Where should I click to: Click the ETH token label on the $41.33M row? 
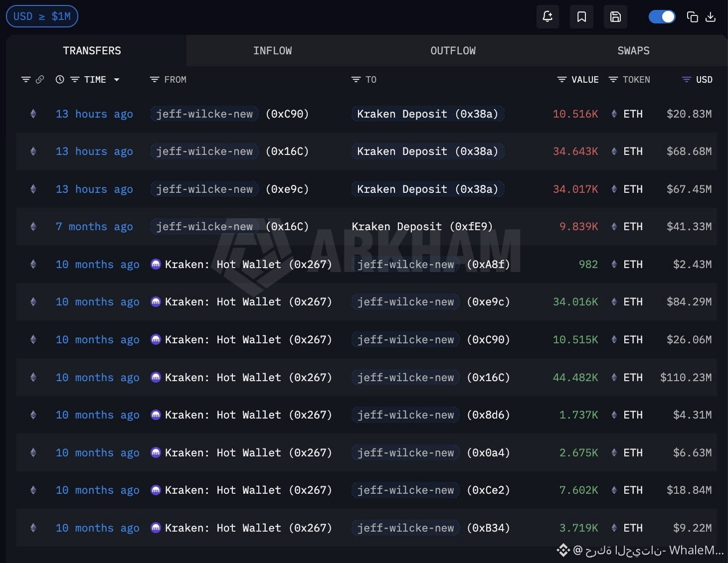(633, 226)
